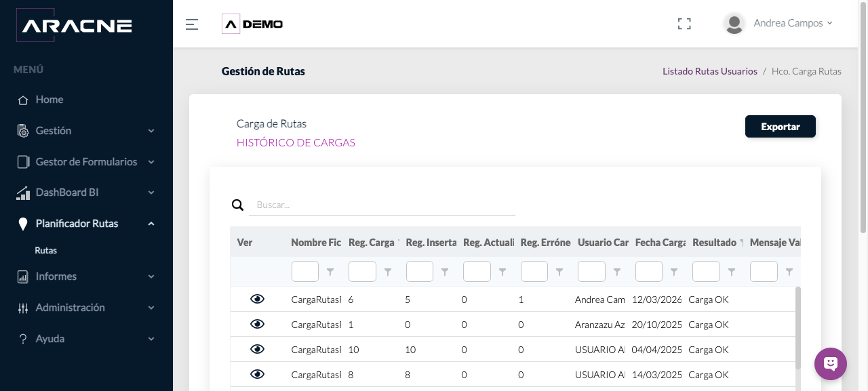The width and height of the screenshot is (868, 391).
Task: Click the Hco. Carga Rutas breadcrumb
Action: point(806,71)
